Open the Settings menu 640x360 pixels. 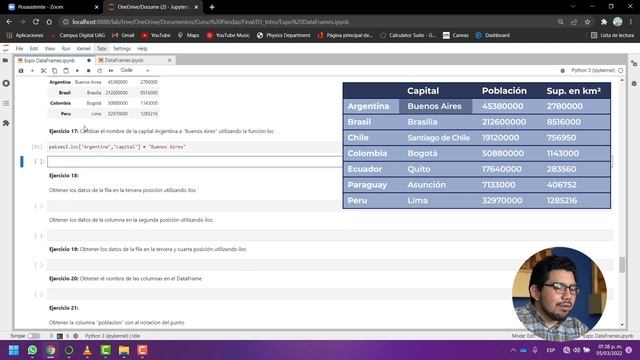click(x=122, y=49)
